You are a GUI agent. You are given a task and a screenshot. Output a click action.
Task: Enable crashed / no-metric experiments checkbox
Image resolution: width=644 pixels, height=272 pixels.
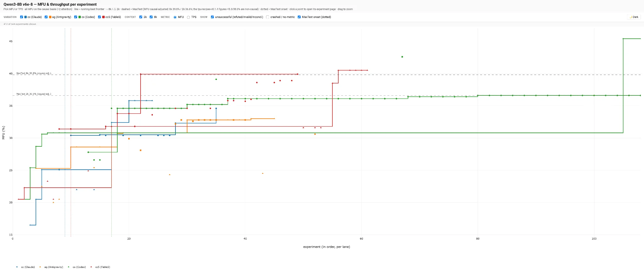268,17
